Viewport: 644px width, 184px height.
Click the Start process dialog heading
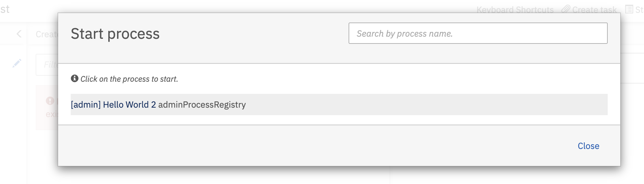(x=115, y=34)
